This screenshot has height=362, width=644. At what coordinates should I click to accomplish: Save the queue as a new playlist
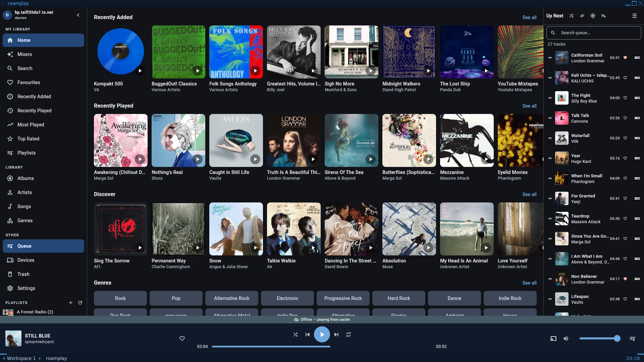pos(604,16)
